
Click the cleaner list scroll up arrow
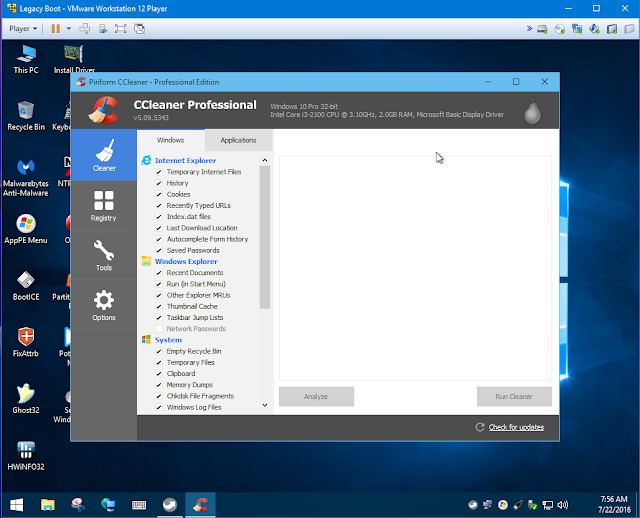pyautogui.click(x=265, y=160)
